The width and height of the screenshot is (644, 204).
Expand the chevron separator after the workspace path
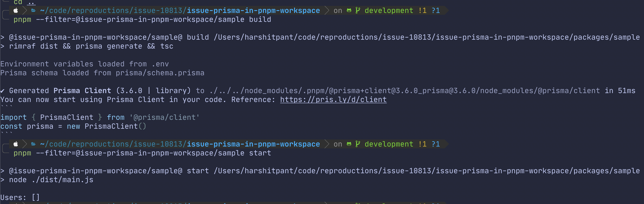[x=326, y=10]
